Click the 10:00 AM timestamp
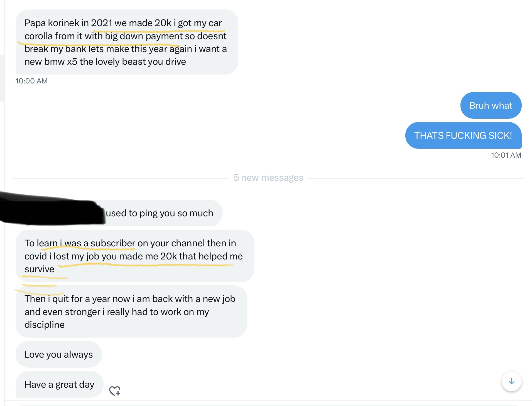 pos(31,81)
